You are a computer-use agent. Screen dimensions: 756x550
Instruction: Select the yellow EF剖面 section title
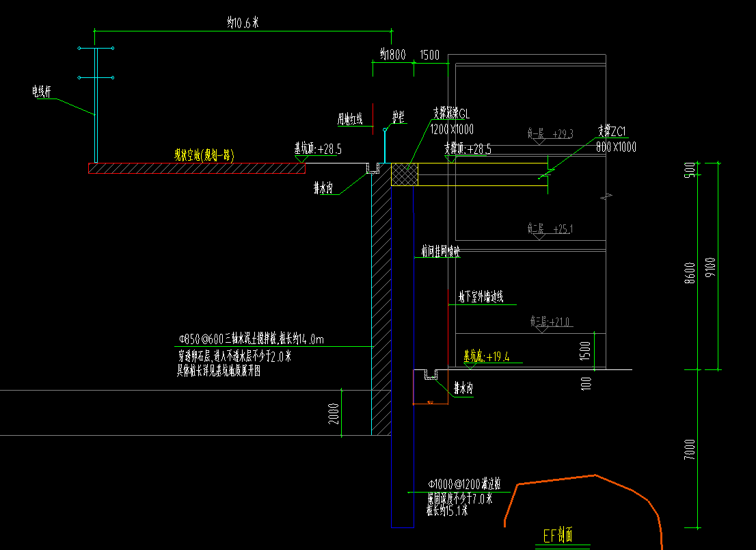pyautogui.click(x=557, y=536)
